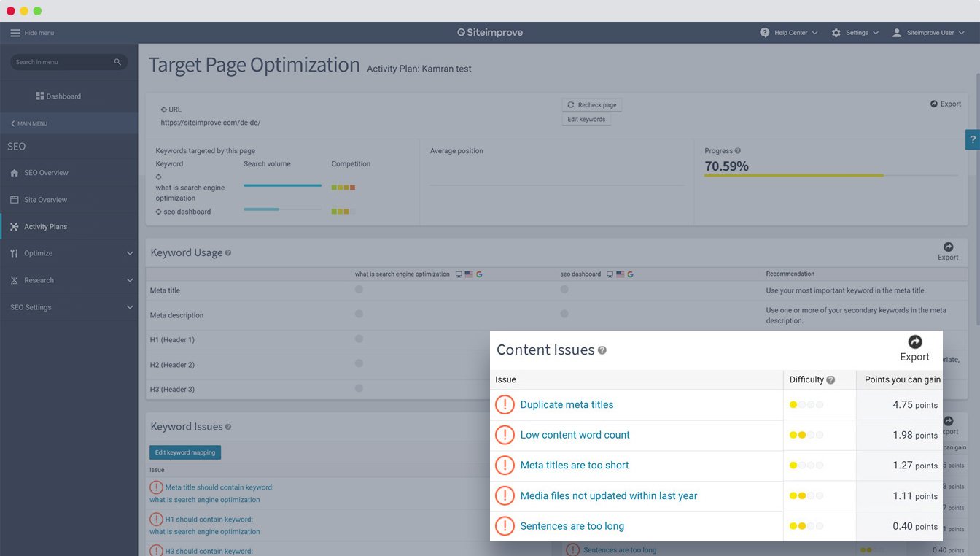
Task: Open Meta title should contain keyword issue
Action: [211, 493]
